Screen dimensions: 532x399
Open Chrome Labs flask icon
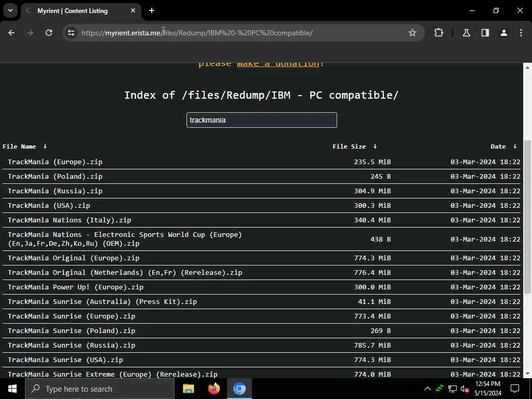(467, 33)
